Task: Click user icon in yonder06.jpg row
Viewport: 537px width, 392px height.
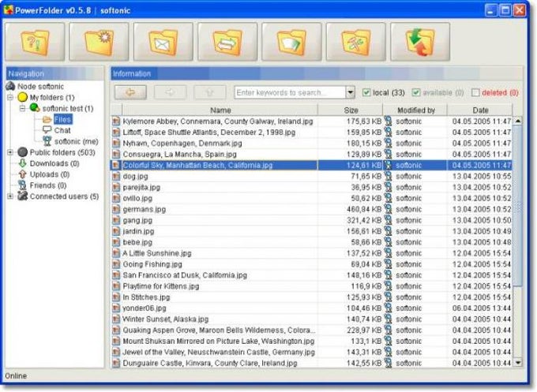Action: 388,308
